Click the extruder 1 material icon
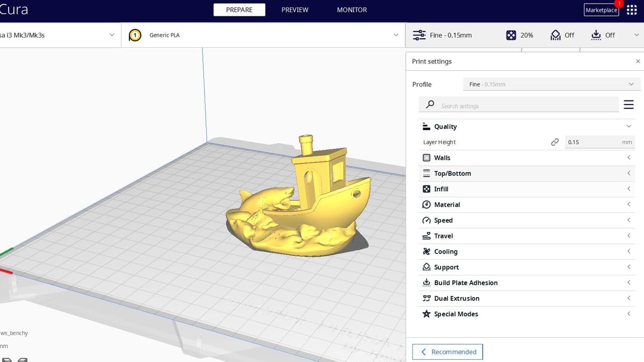Image resolution: width=644 pixels, height=362 pixels. 135,35
